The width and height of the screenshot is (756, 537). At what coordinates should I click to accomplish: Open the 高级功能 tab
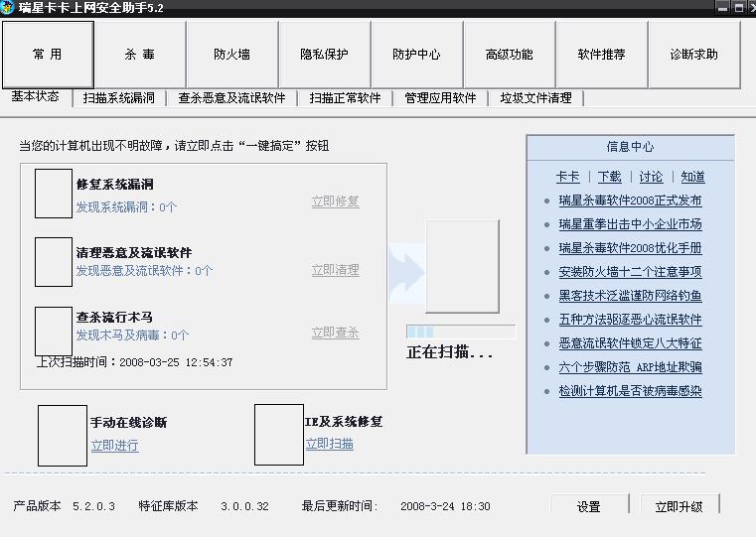[510, 55]
